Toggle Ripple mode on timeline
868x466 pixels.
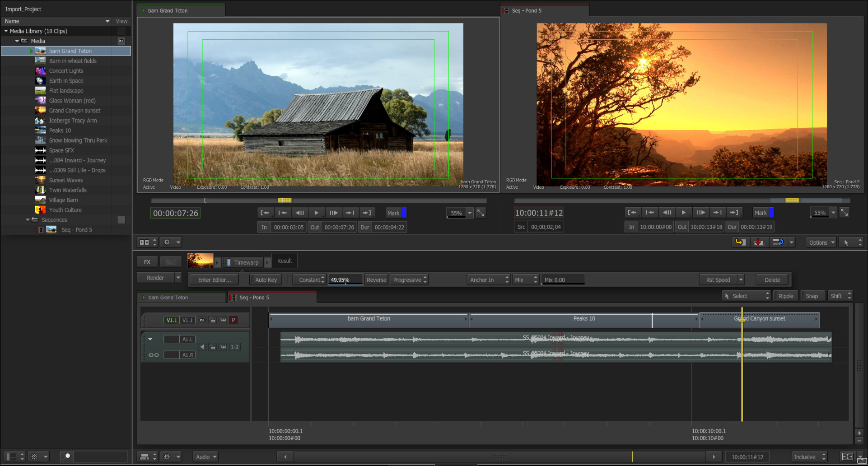click(x=786, y=296)
